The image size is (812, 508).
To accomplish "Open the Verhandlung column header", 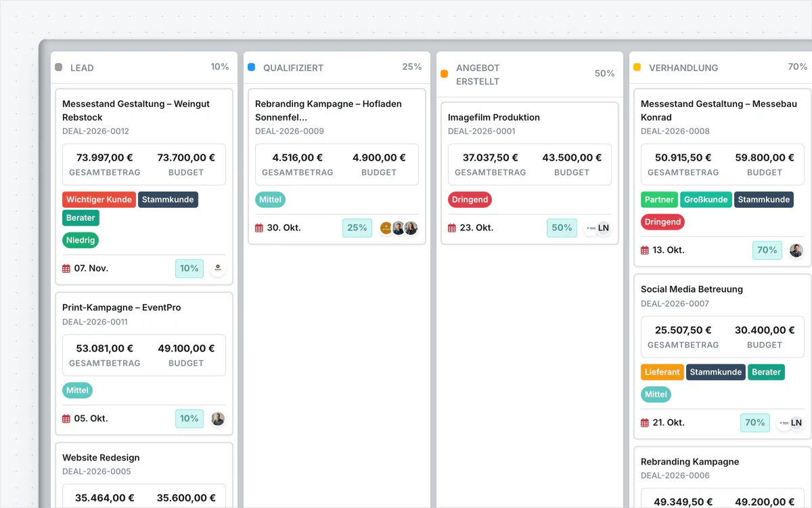I will click(721, 67).
